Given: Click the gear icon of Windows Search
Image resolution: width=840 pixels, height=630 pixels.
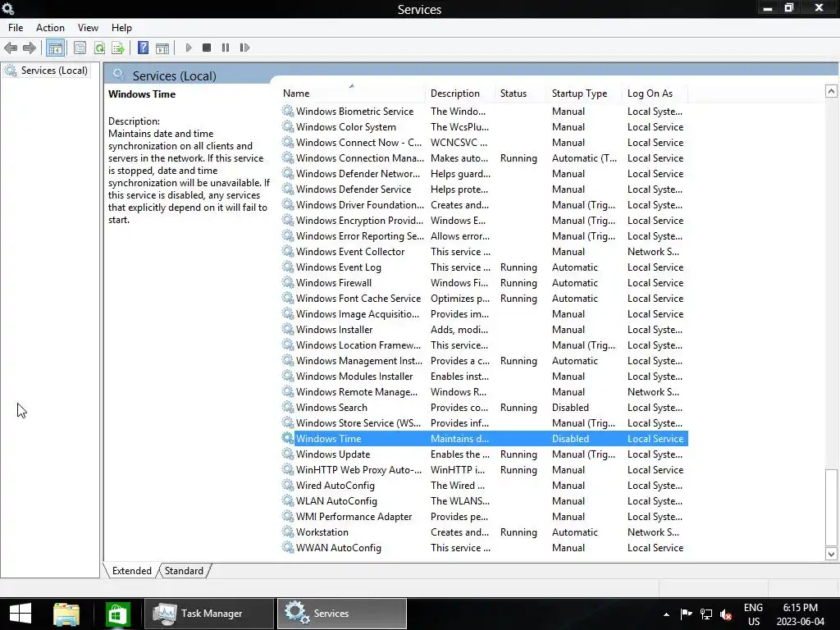Looking at the screenshot, I should (x=288, y=407).
